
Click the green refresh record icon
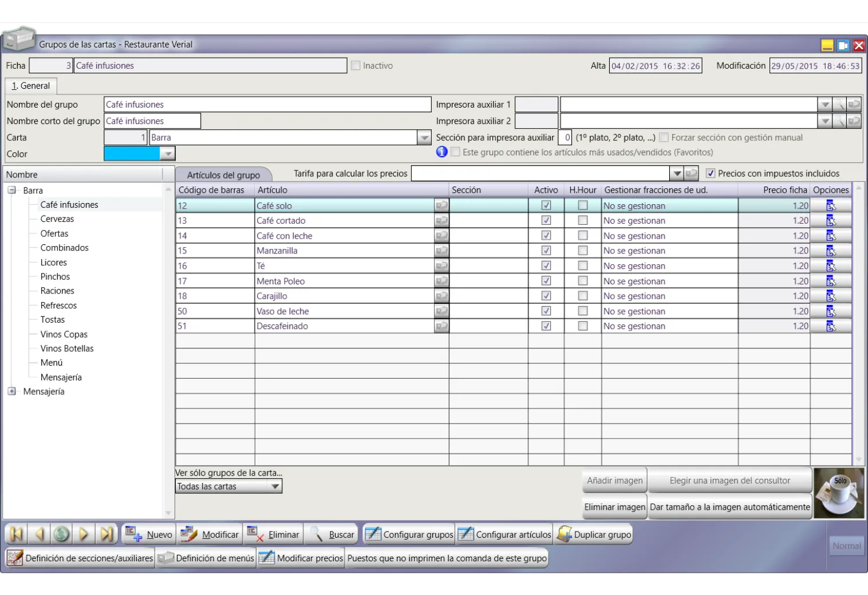click(x=61, y=534)
